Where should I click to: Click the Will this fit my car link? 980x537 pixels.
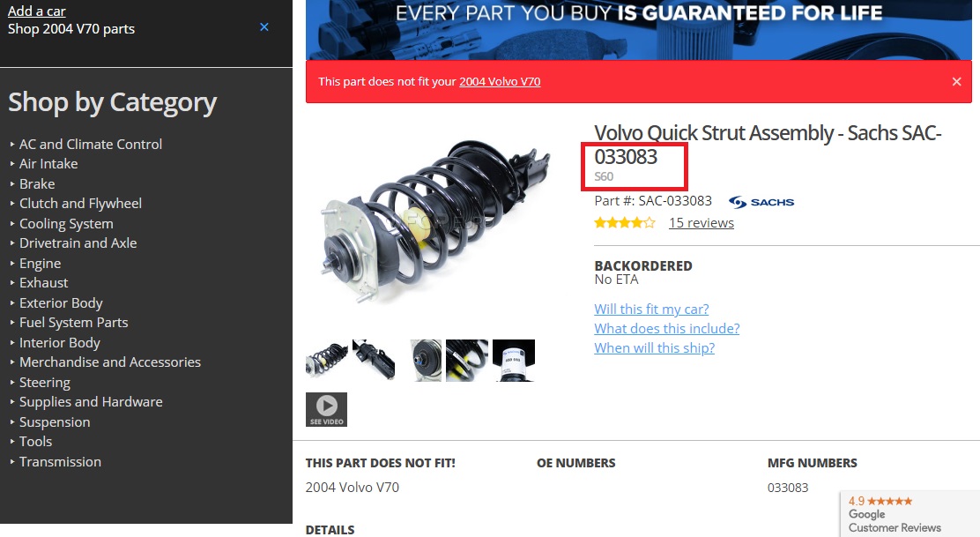coord(651,309)
